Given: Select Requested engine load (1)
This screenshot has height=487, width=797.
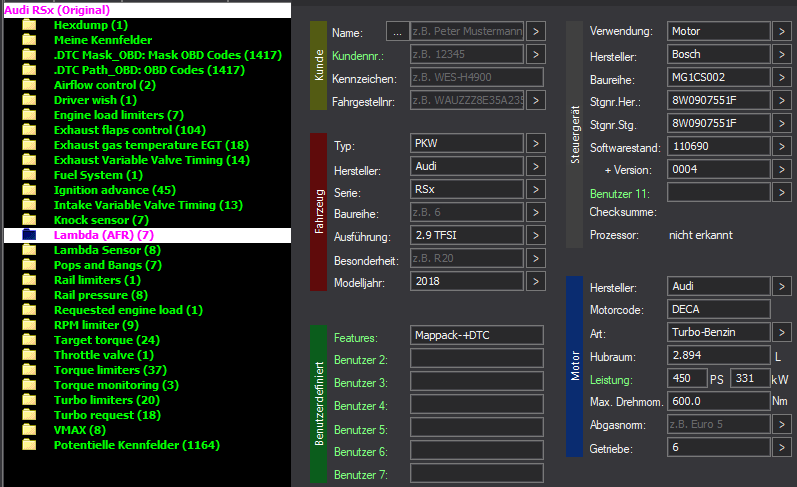Looking at the screenshot, I should tap(128, 310).
